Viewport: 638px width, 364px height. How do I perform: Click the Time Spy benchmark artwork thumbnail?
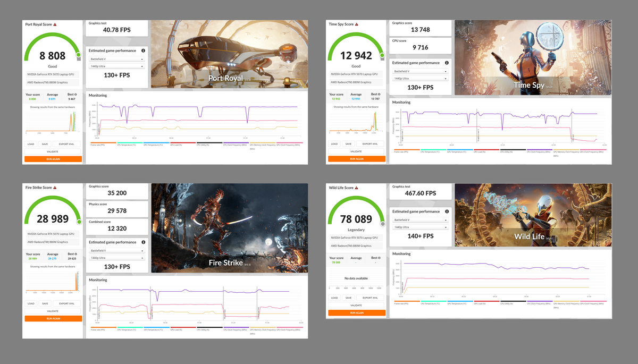coord(533,58)
